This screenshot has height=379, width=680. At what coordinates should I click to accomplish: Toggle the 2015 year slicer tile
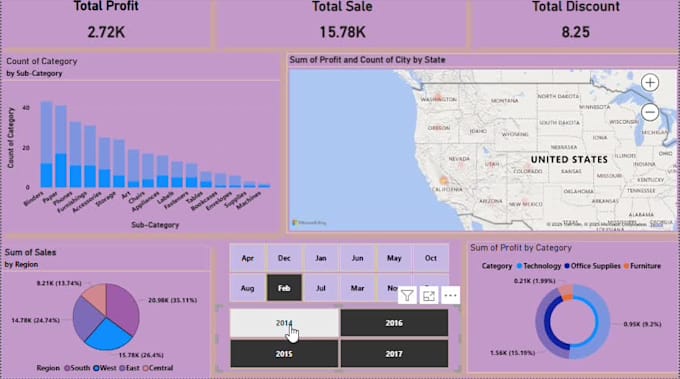[284, 353]
